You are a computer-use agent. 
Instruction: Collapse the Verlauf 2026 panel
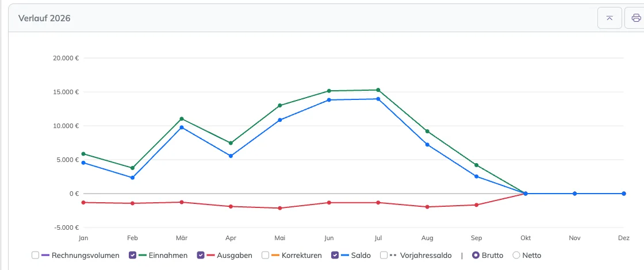[609, 18]
